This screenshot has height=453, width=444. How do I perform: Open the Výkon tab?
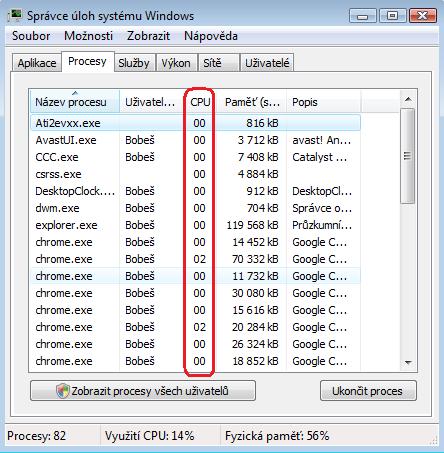click(x=176, y=63)
